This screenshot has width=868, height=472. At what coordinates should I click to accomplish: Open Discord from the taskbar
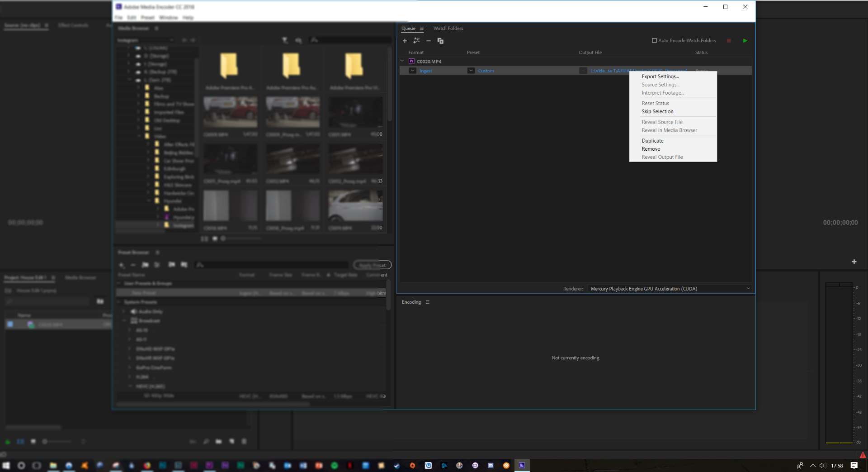click(491, 465)
